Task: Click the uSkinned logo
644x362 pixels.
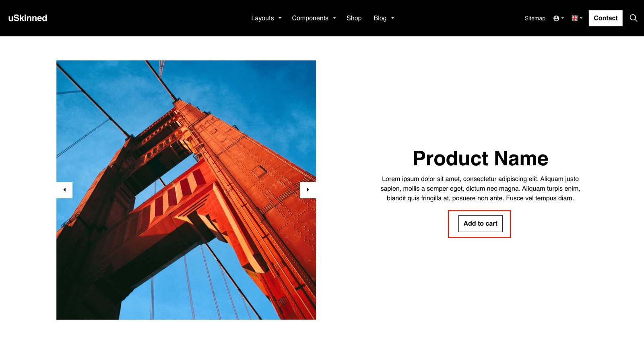Action: coord(27,18)
